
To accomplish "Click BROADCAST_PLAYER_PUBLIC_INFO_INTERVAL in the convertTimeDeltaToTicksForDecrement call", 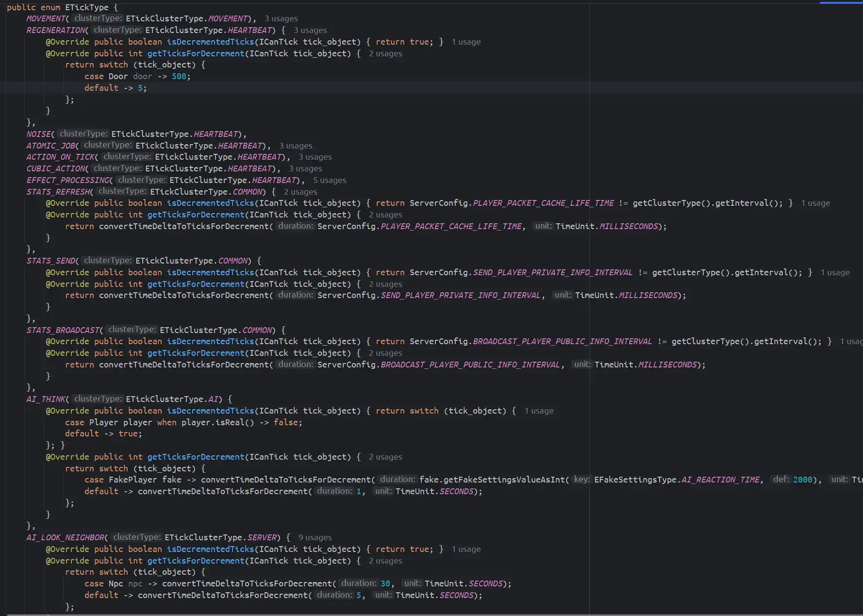I will (470, 365).
